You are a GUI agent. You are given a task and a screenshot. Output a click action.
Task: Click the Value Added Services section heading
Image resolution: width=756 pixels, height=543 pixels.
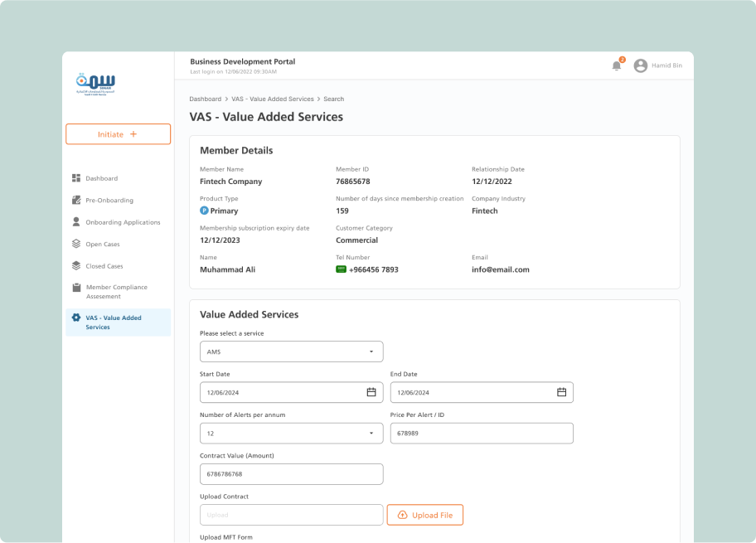pyautogui.click(x=250, y=314)
